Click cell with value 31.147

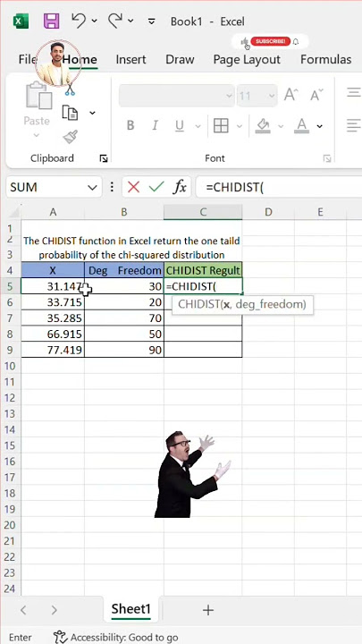(x=53, y=286)
